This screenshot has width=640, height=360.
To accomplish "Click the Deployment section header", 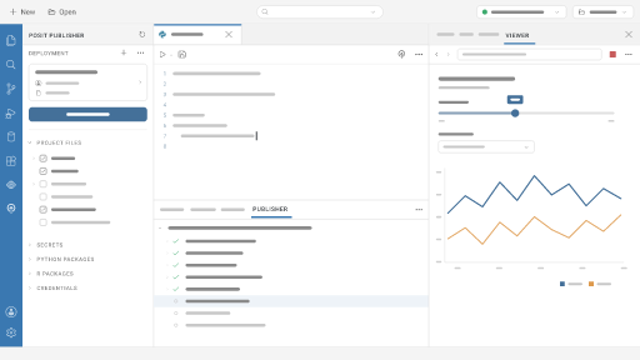I will 48,53.
